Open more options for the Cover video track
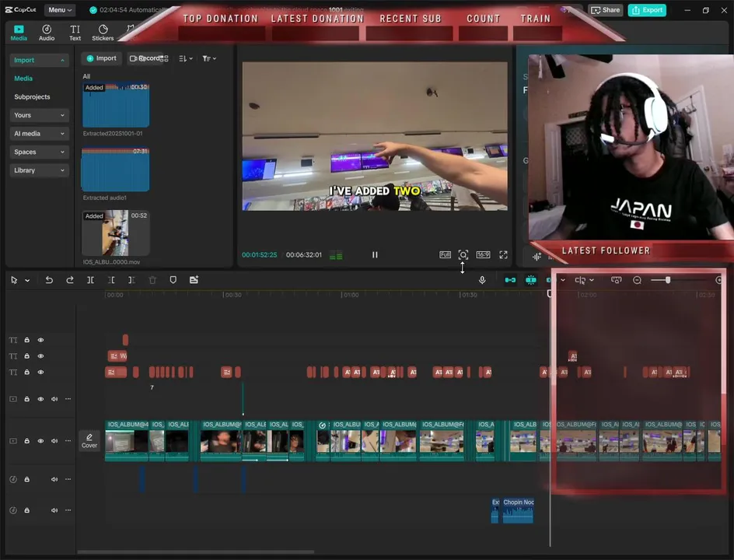The image size is (734, 560). pos(68,440)
